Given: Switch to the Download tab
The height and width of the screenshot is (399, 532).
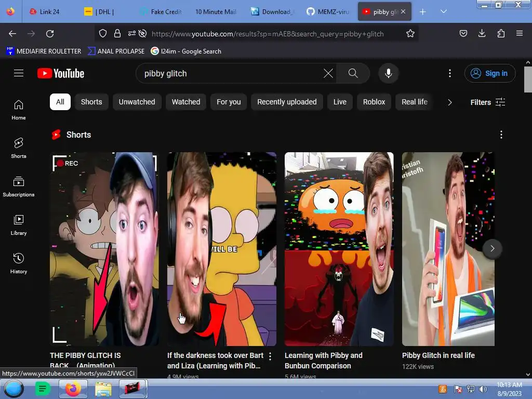Looking at the screenshot, I should point(272,11).
